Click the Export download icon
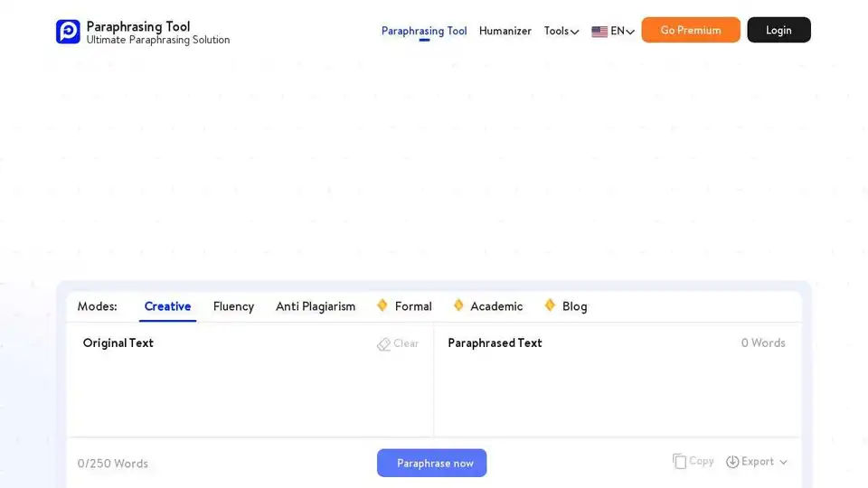The height and width of the screenshot is (488, 868). (732, 462)
